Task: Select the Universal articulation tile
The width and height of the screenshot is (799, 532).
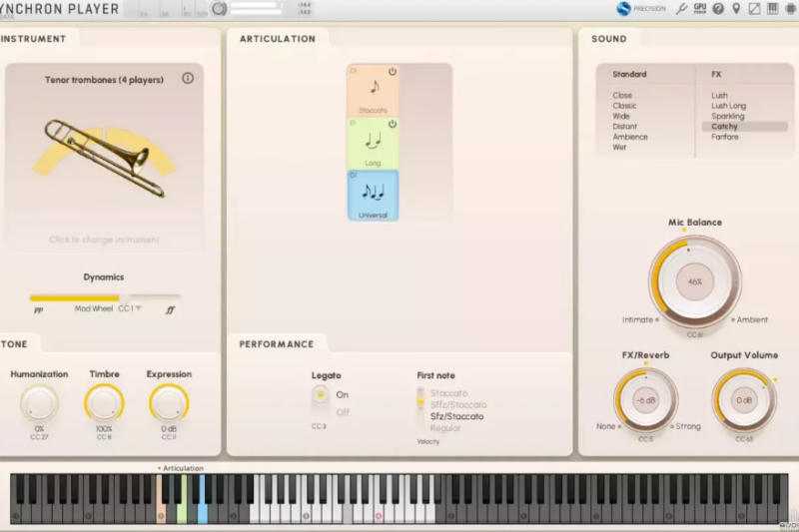Action: tap(373, 196)
